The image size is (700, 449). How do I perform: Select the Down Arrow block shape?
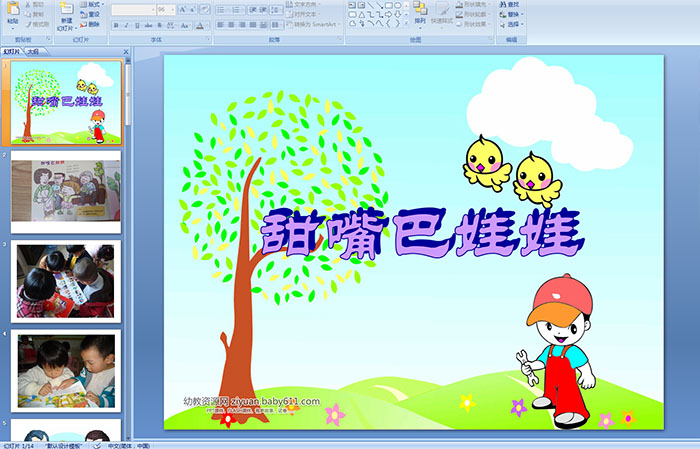pyautogui.click(x=398, y=15)
